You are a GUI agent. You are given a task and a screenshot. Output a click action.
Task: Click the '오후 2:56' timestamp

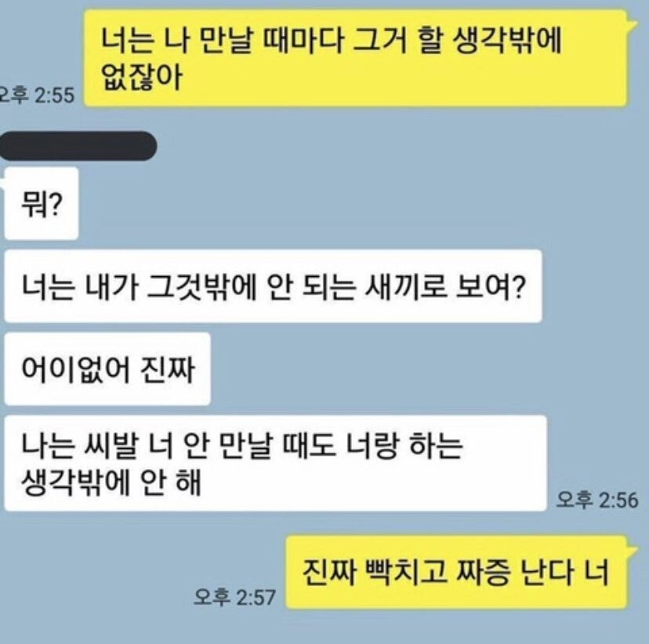(597, 500)
